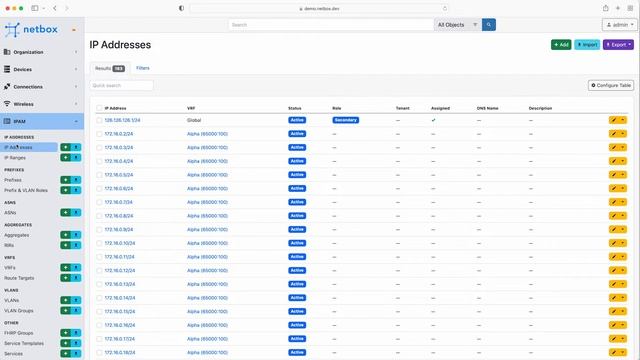
Task: Expand the Connections sidebar menu
Action: [42, 87]
